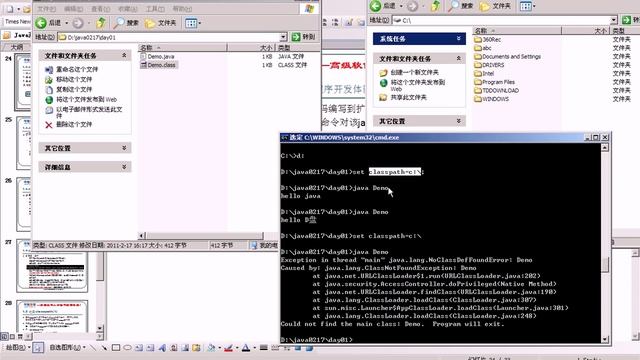Click cmd window scrollbar up arrow
The width and height of the screenshot is (640, 360).
point(605,147)
